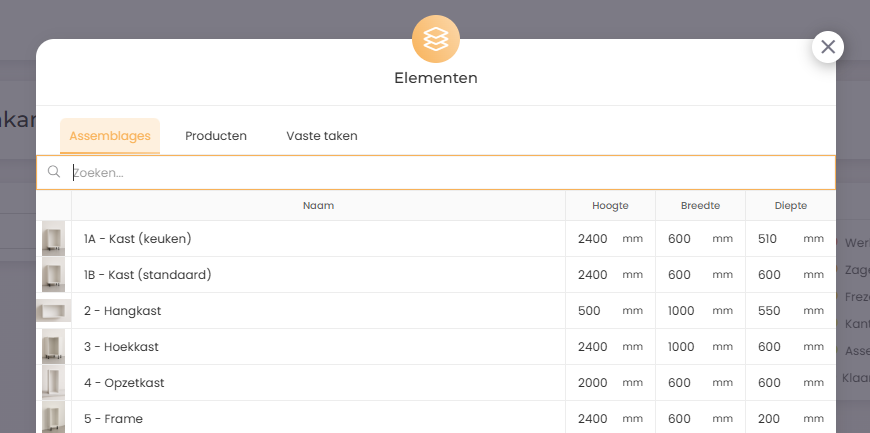Go to the Vaste taken tab

click(322, 136)
